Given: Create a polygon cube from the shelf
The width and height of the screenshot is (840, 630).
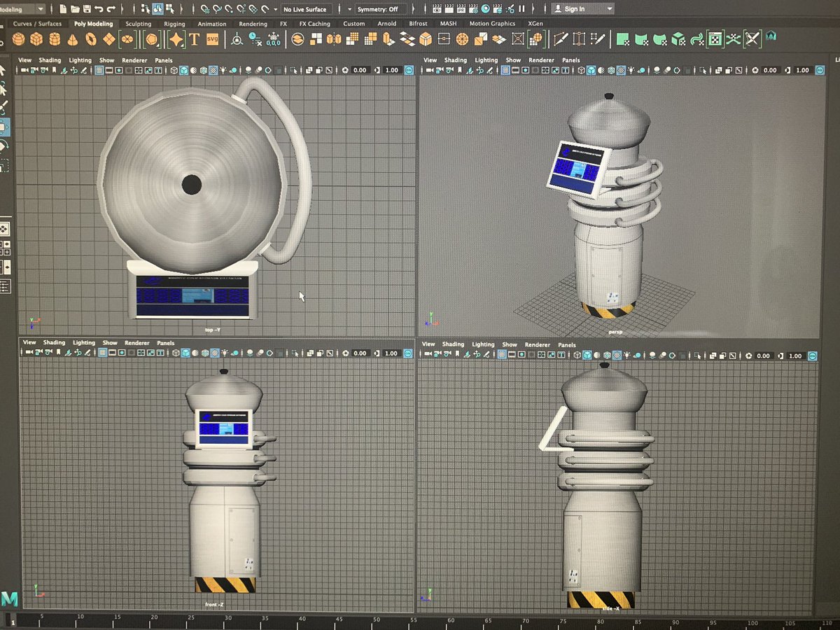Looking at the screenshot, I should pyautogui.click(x=36, y=39).
